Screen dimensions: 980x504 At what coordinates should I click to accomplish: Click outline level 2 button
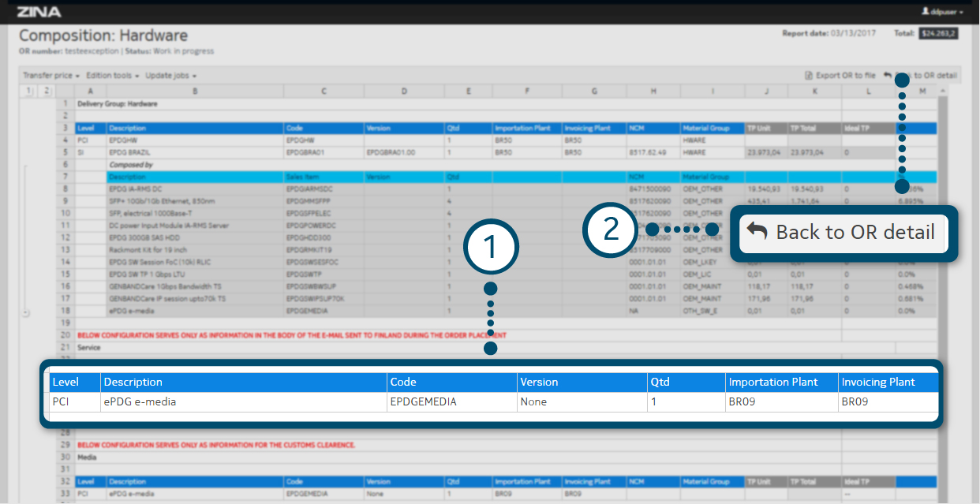tap(47, 91)
